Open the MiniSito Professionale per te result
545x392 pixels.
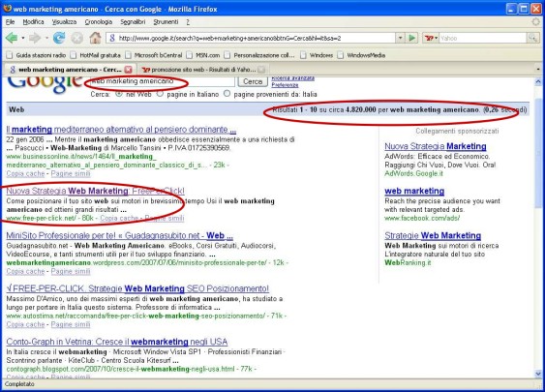(120, 235)
